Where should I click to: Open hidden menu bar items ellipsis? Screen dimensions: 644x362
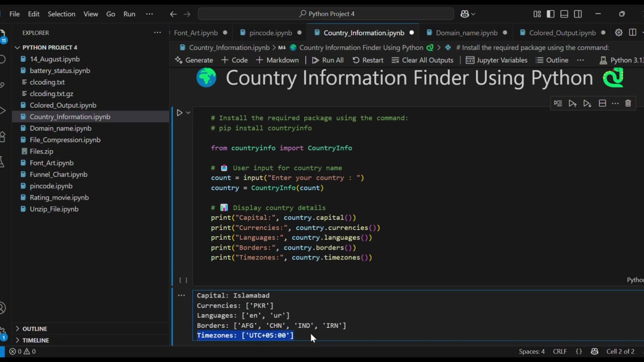[x=149, y=14]
